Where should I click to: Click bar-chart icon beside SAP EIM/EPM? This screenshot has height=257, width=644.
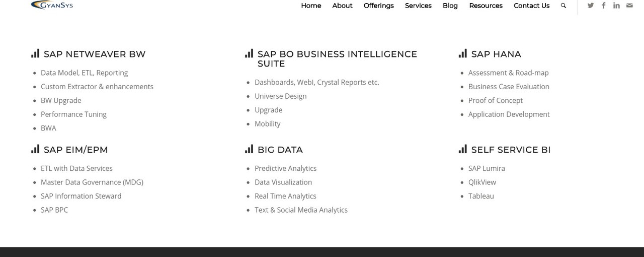point(35,149)
